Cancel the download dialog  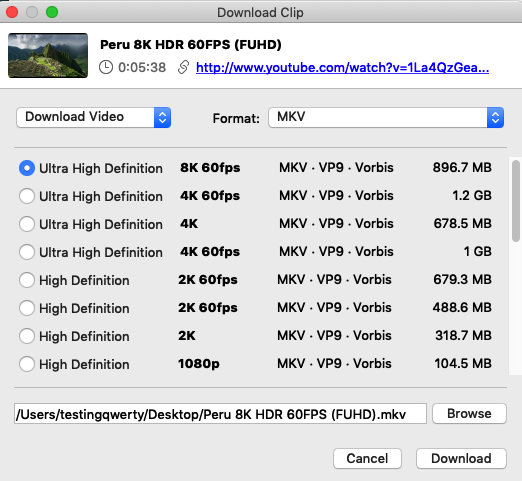pos(367,458)
